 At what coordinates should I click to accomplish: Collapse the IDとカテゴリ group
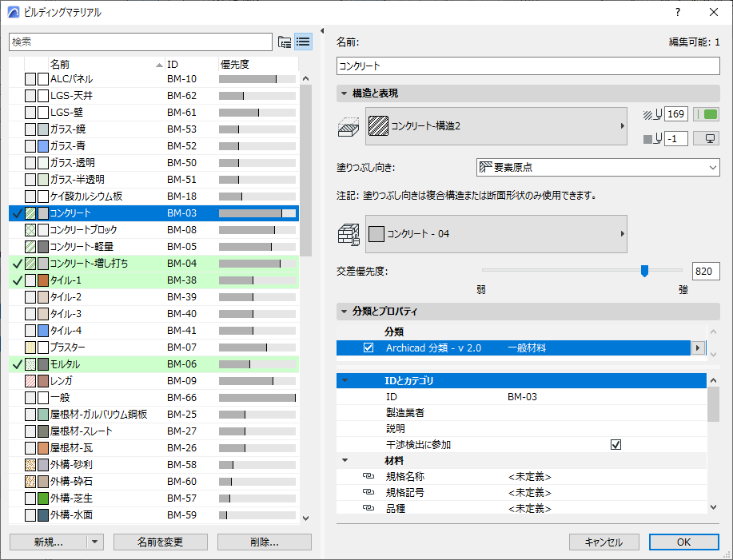[345, 380]
